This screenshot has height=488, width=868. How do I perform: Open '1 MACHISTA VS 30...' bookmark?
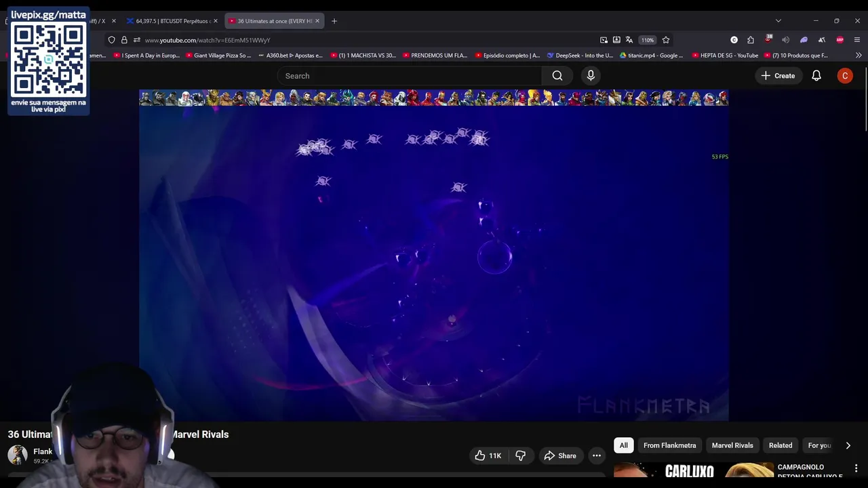(363, 56)
